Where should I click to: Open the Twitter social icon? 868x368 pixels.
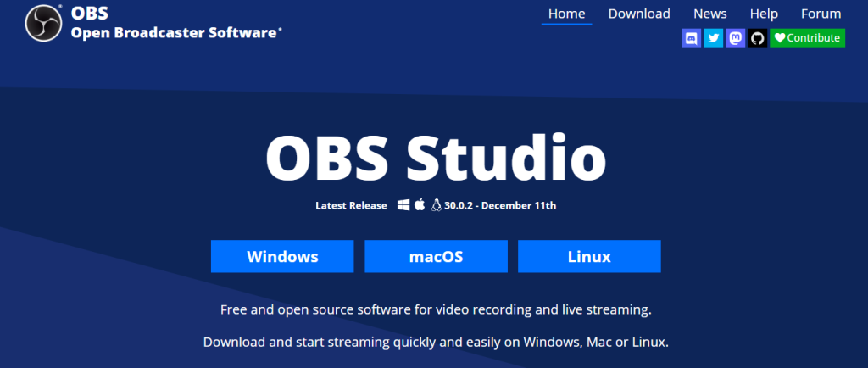coord(713,38)
